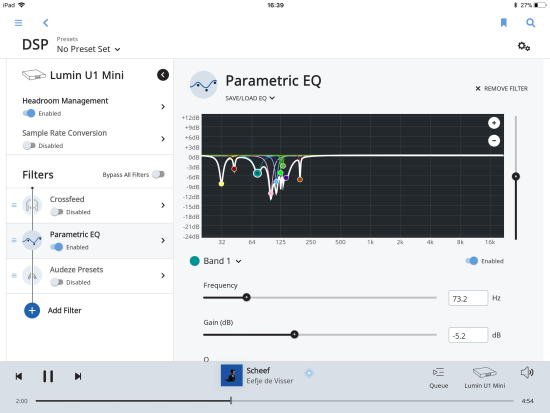This screenshot has width=550, height=413.
Task: Zoom out the EQ graph
Action: click(x=494, y=141)
